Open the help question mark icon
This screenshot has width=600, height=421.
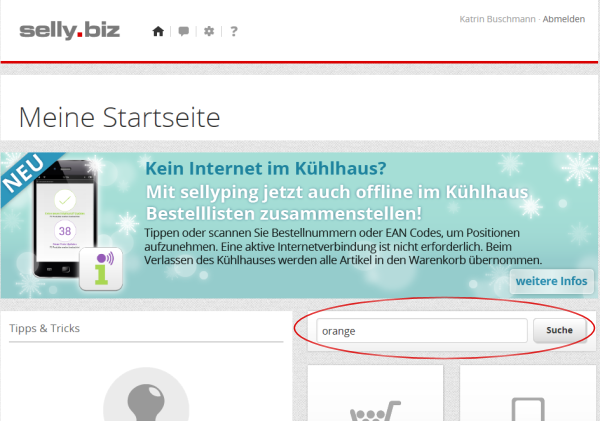point(234,31)
